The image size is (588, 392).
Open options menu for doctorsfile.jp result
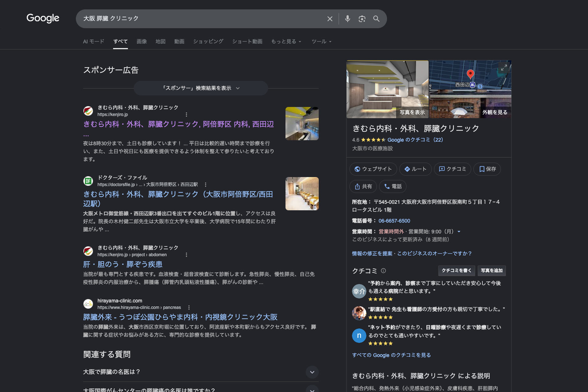click(205, 185)
